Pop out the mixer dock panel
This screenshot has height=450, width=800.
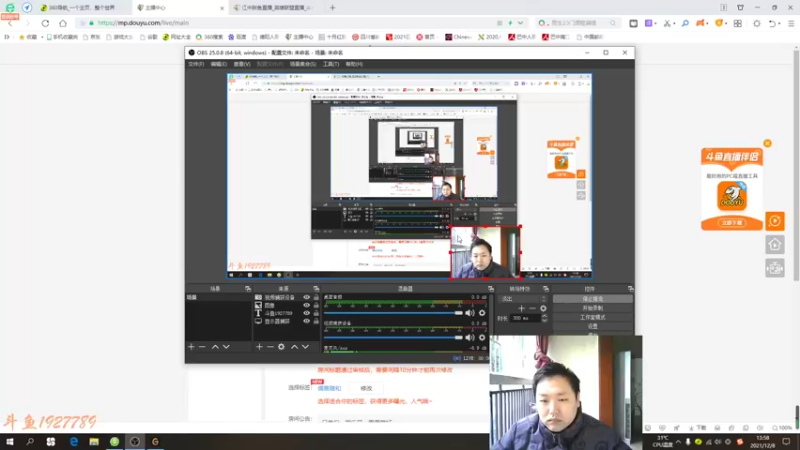[491, 289]
